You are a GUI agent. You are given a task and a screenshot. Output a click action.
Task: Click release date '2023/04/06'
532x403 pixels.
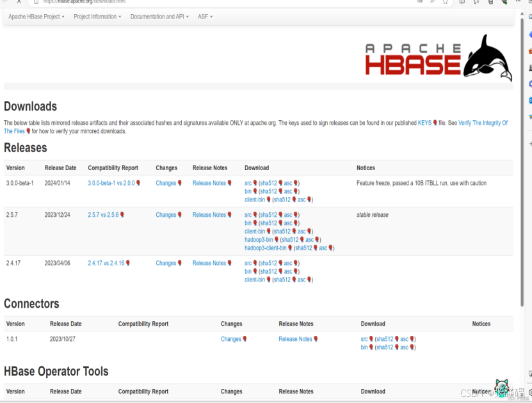pos(58,263)
